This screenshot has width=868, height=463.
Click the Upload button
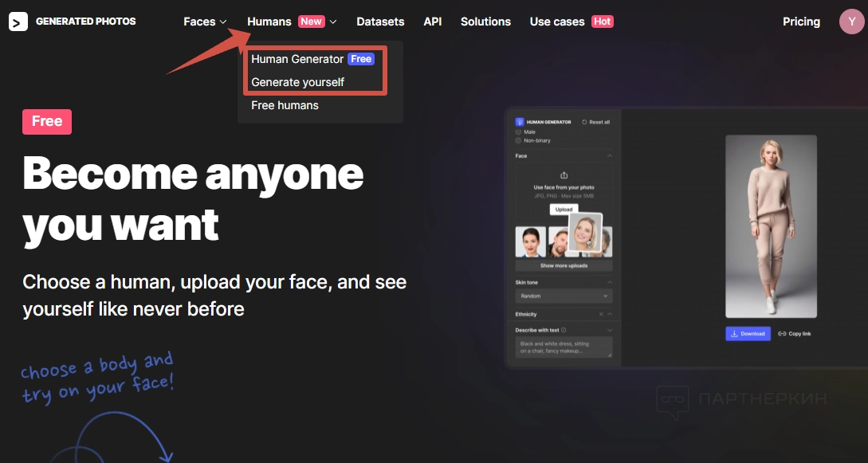point(564,210)
